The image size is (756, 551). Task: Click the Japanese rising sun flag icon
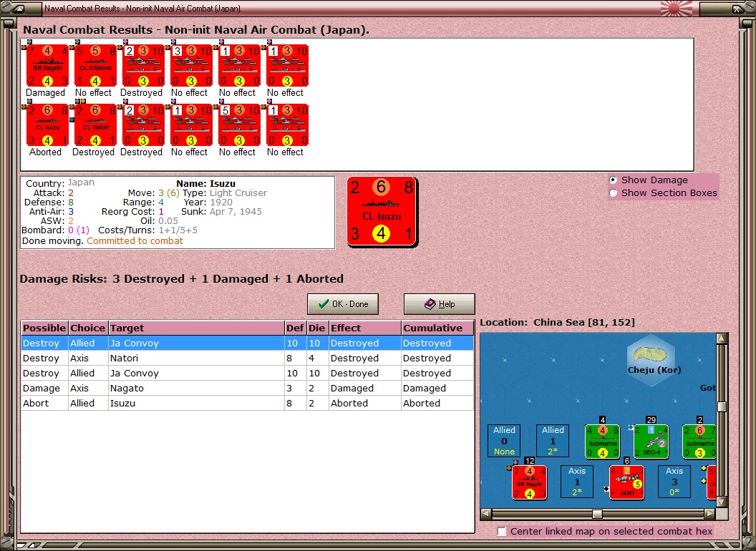coord(676,8)
